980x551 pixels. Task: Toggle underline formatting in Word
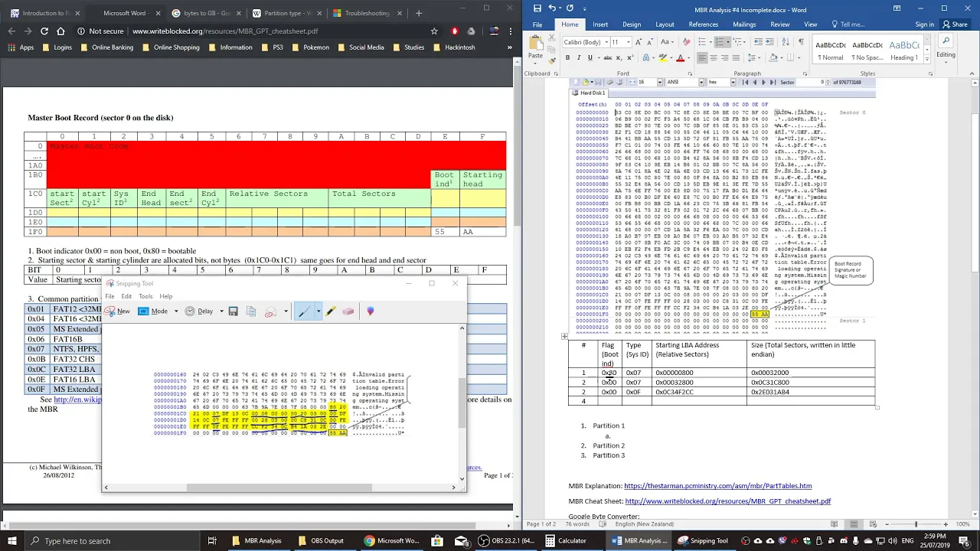[x=590, y=58]
